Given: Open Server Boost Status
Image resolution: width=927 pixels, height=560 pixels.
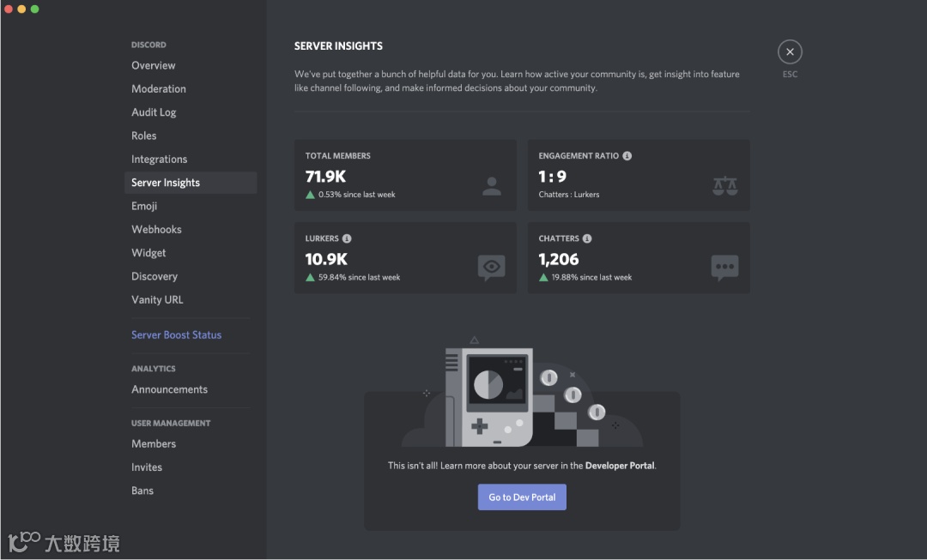Looking at the screenshot, I should tap(176, 335).
